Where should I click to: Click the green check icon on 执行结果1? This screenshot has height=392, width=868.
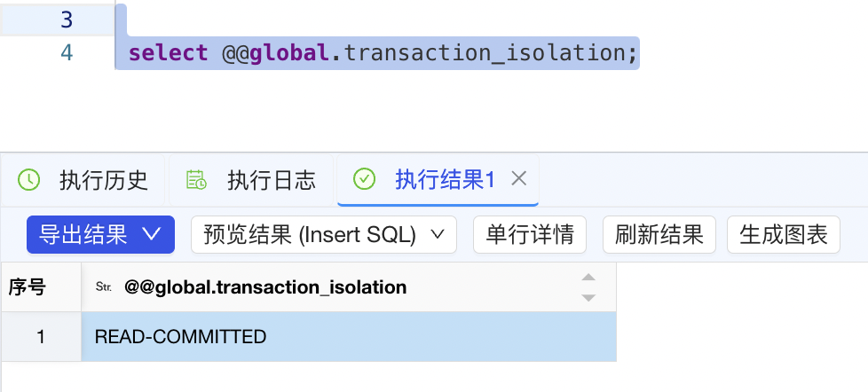click(x=364, y=179)
